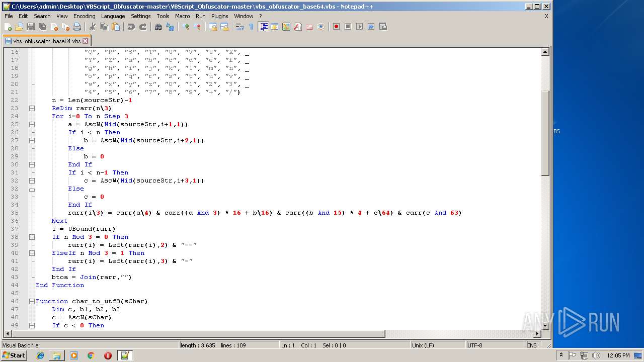The width and height of the screenshot is (644, 362).
Task: Collapse fold marker at line 30
Action: 32,164
